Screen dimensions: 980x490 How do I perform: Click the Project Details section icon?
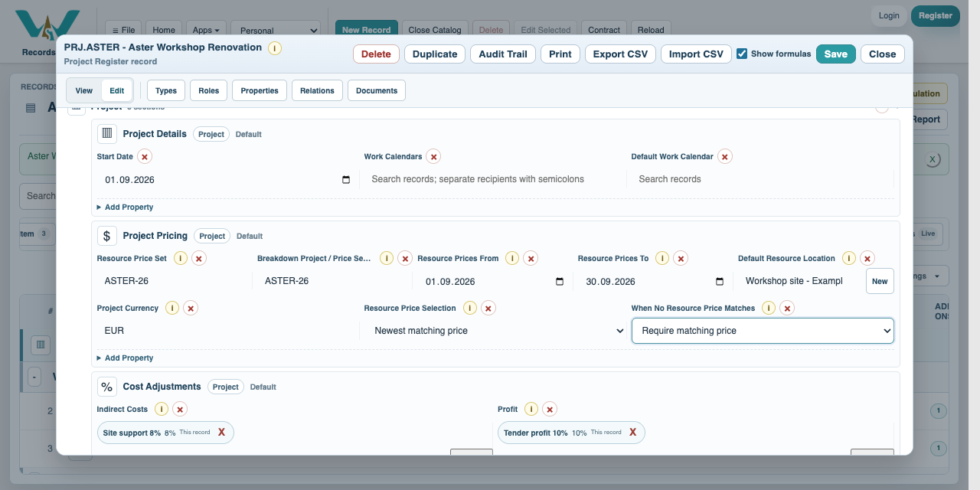pos(107,133)
